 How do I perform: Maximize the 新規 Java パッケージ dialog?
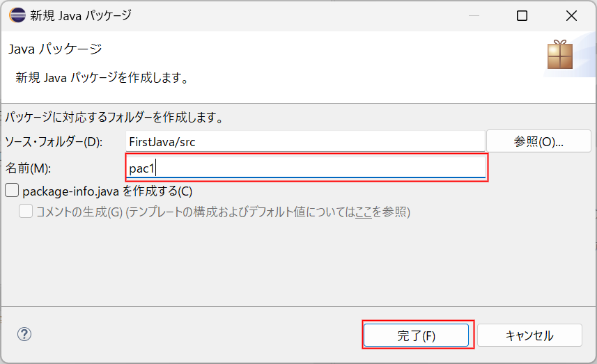pyautogui.click(x=522, y=15)
